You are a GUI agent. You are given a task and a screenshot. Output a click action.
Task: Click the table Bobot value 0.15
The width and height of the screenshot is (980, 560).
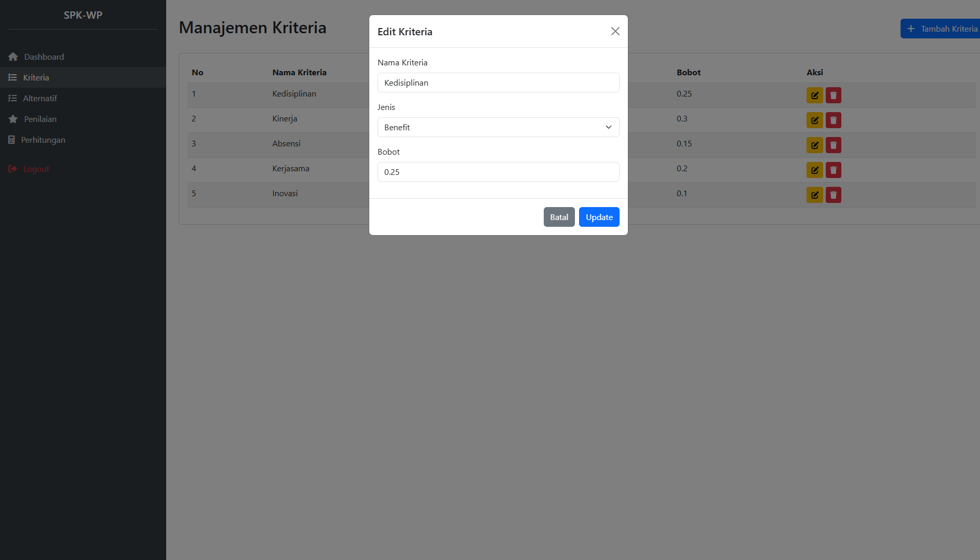(684, 143)
